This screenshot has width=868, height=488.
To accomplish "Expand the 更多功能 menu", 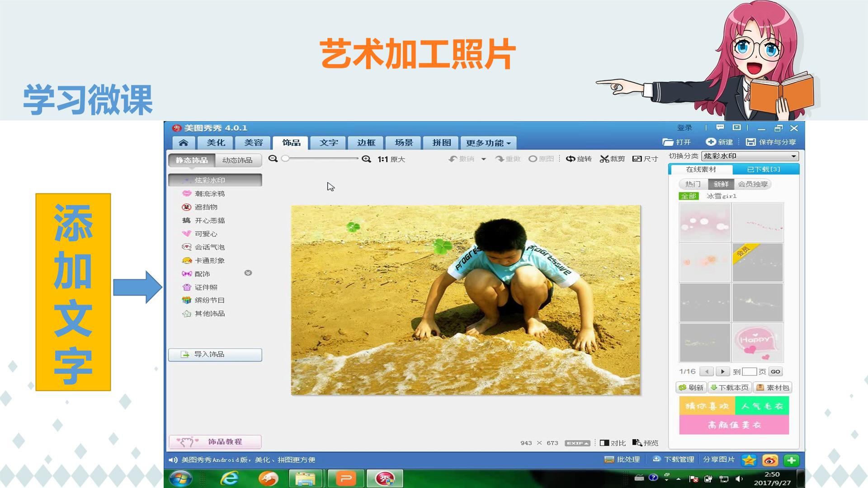I will pos(488,143).
